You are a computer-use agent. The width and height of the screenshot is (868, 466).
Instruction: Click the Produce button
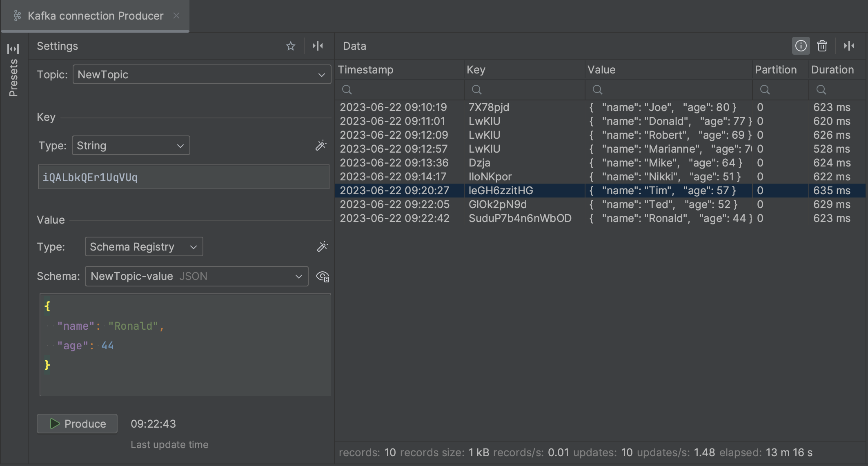[77, 424]
